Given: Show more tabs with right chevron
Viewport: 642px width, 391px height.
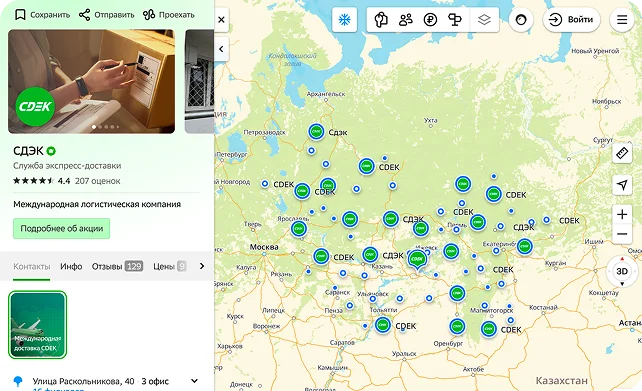Looking at the screenshot, I should tap(202, 266).
